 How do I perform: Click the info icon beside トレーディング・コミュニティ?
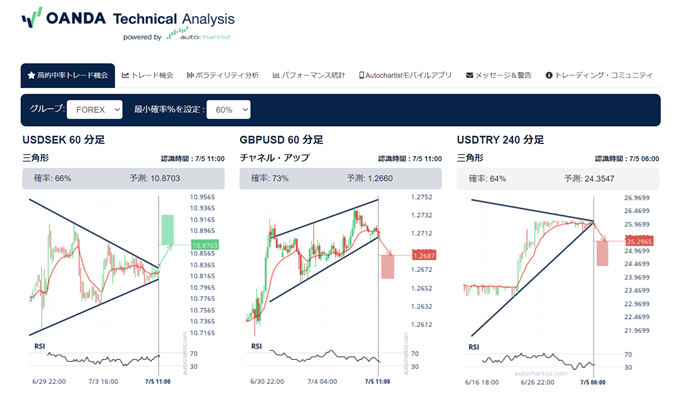(549, 75)
